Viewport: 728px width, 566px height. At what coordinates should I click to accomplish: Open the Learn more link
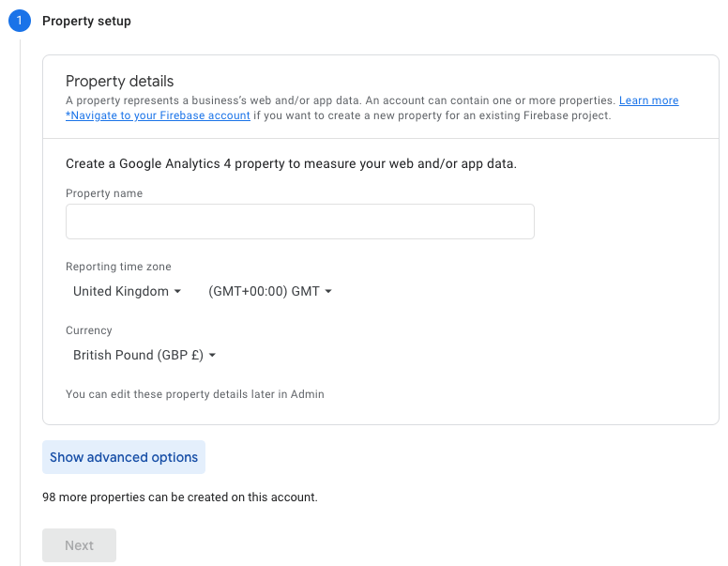tap(648, 100)
